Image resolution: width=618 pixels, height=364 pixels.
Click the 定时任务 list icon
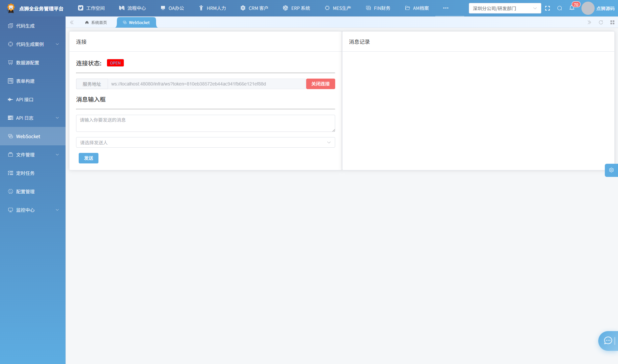[11, 173]
